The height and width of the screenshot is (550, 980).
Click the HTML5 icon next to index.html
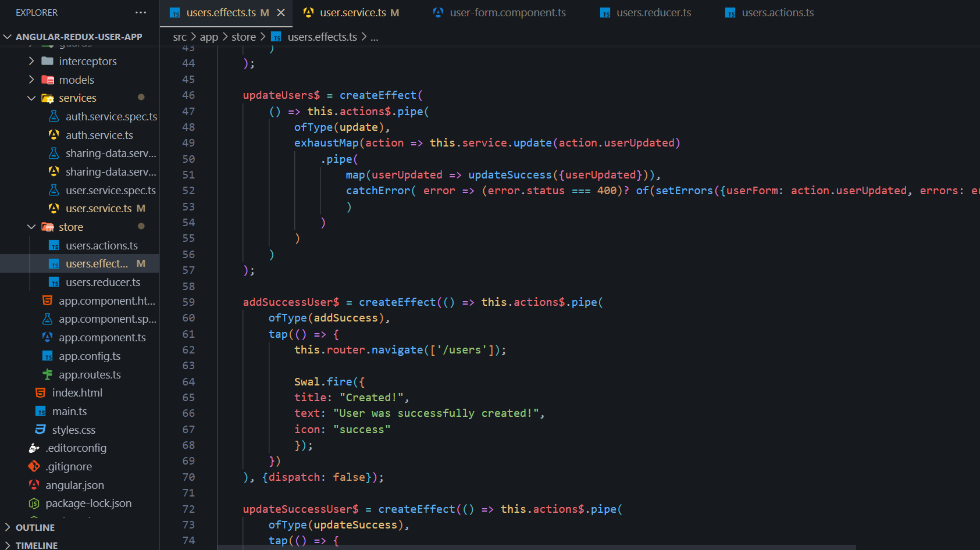[x=40, y=393]
